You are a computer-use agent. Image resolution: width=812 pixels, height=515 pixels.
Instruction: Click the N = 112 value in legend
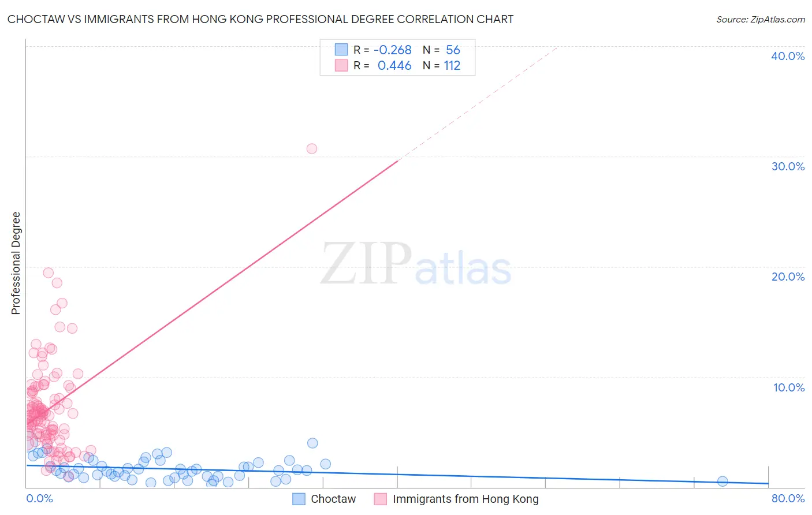[x=441, y=65]
